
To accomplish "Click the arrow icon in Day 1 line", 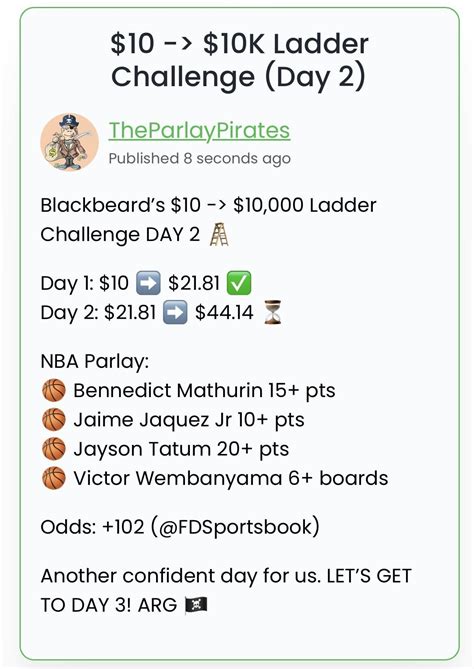I will (148, 283).
